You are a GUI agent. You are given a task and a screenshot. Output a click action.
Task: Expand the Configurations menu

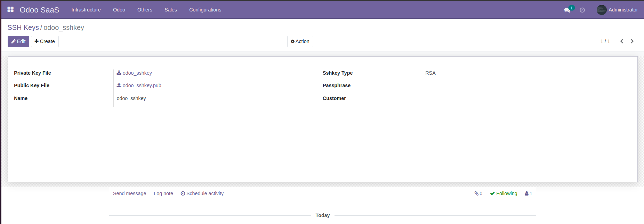click(x=205, y=10)
